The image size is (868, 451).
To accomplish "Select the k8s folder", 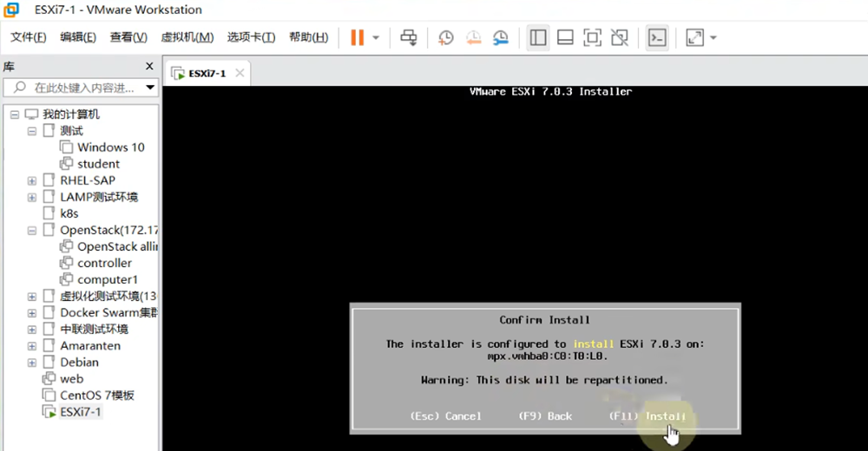I will (x=69, y=213).
